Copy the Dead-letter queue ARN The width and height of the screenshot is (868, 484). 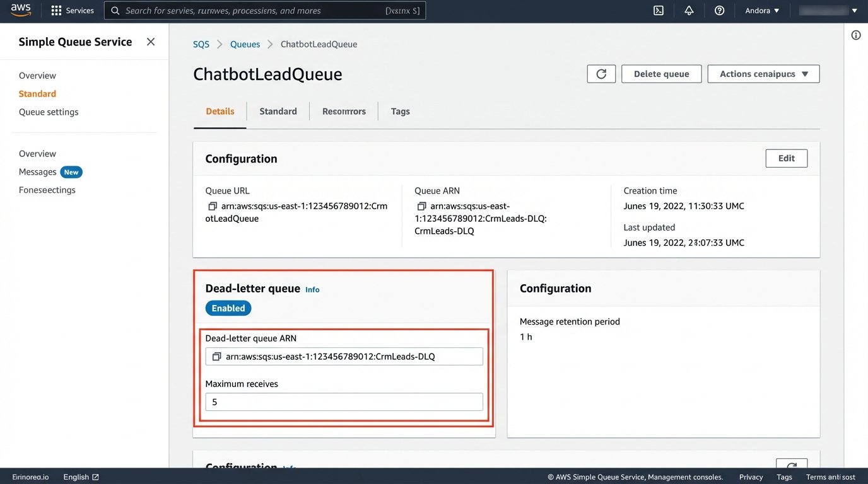pos(215,356)
